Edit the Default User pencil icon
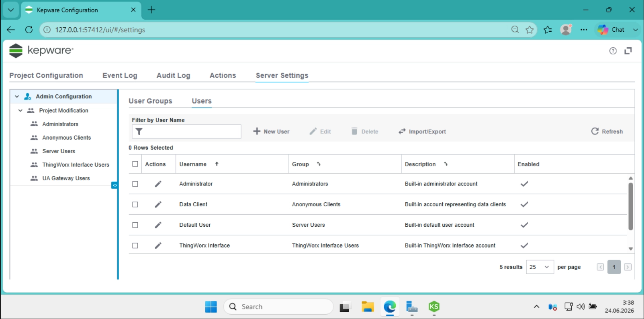This screenshot has width=644, height=319. point(158,225)
